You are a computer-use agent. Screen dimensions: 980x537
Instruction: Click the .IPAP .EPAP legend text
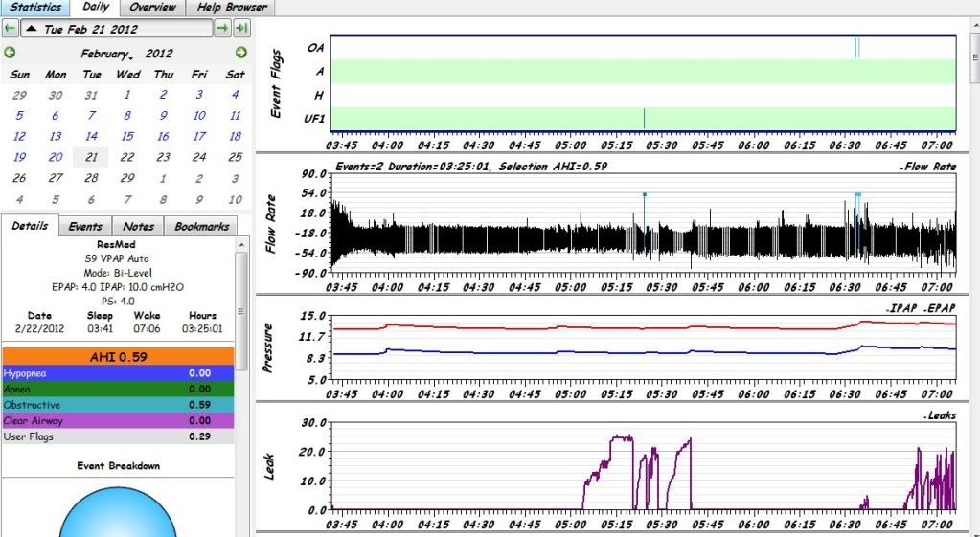920,308
